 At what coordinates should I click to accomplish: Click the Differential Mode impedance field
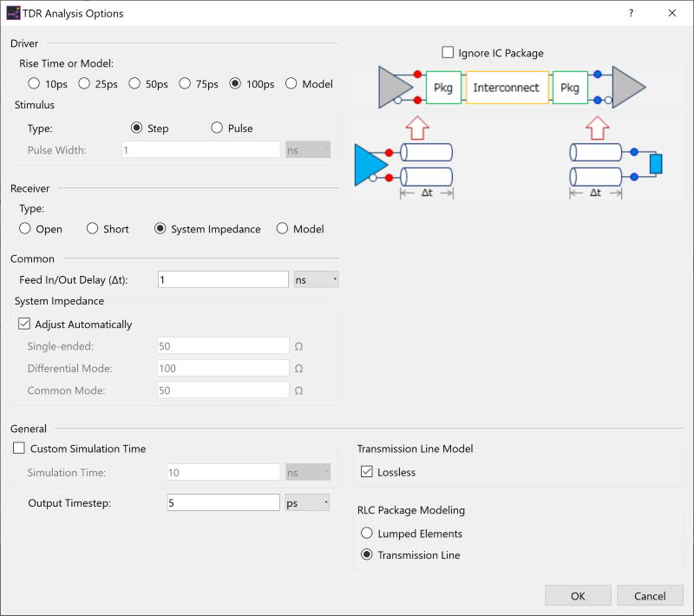click(224, 368)
